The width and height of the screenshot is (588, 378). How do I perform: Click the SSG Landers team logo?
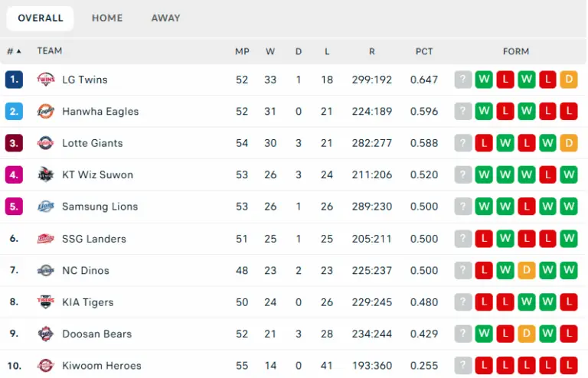pyautogui.click(x=46, y=239)
